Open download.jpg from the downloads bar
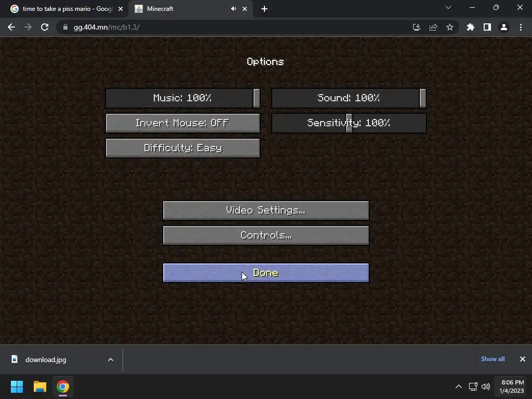532x399 pixels. click(46, 360)
